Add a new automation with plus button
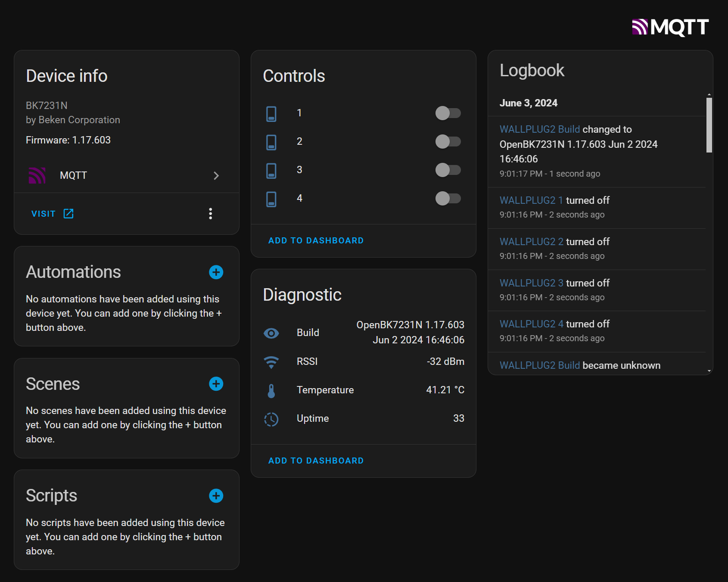 point(216,272)
